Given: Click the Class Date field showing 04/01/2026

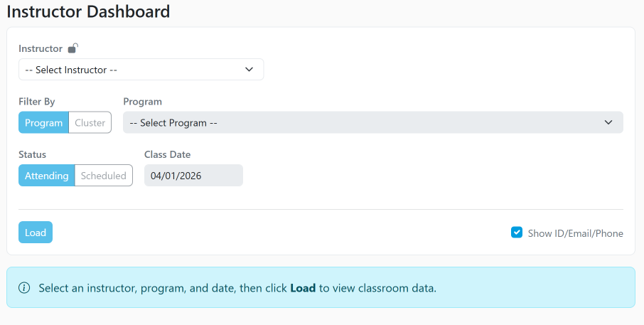Looking at the screenshot, I should 193,176.
